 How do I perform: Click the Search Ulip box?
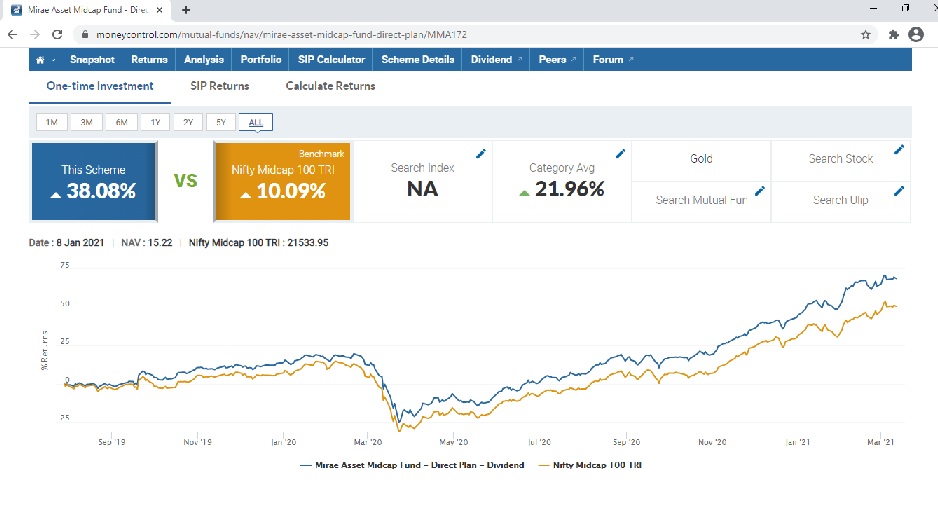(x=840, y=202)
